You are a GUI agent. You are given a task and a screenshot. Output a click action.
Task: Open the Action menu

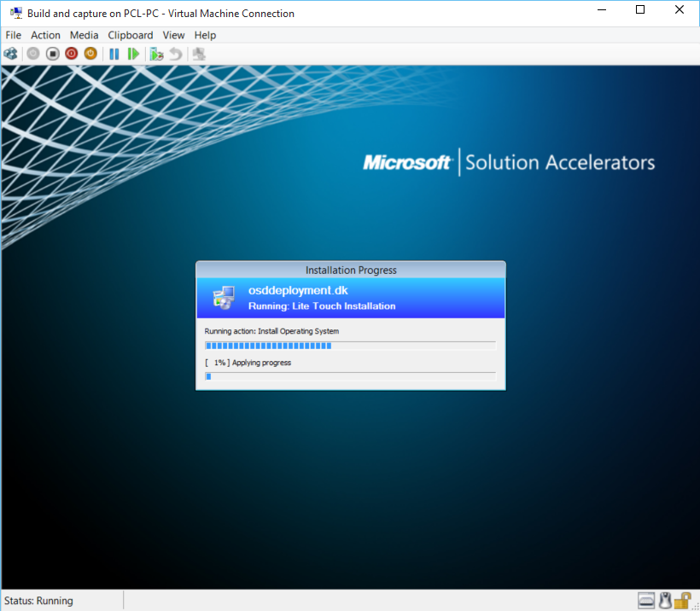tap(45, 35)
